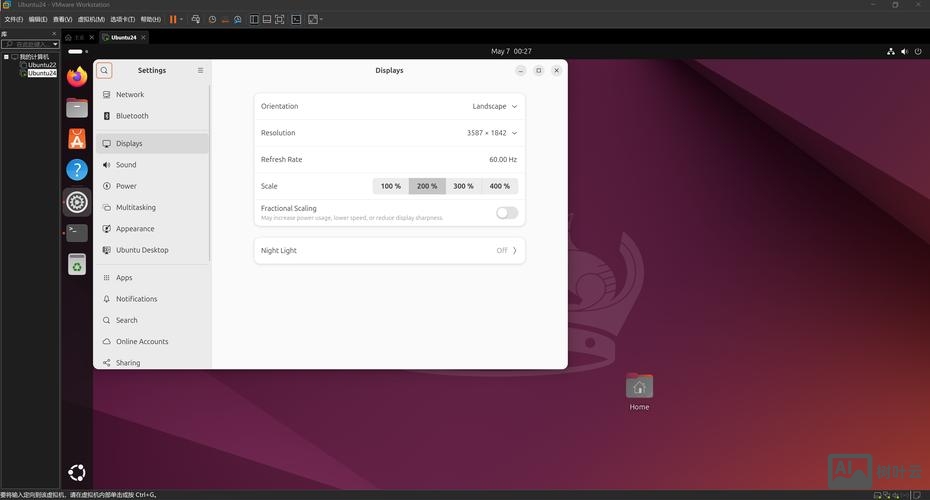Click the VMware revert snapshot icon
Screen dimensions: 930x500
pos(225,20)
